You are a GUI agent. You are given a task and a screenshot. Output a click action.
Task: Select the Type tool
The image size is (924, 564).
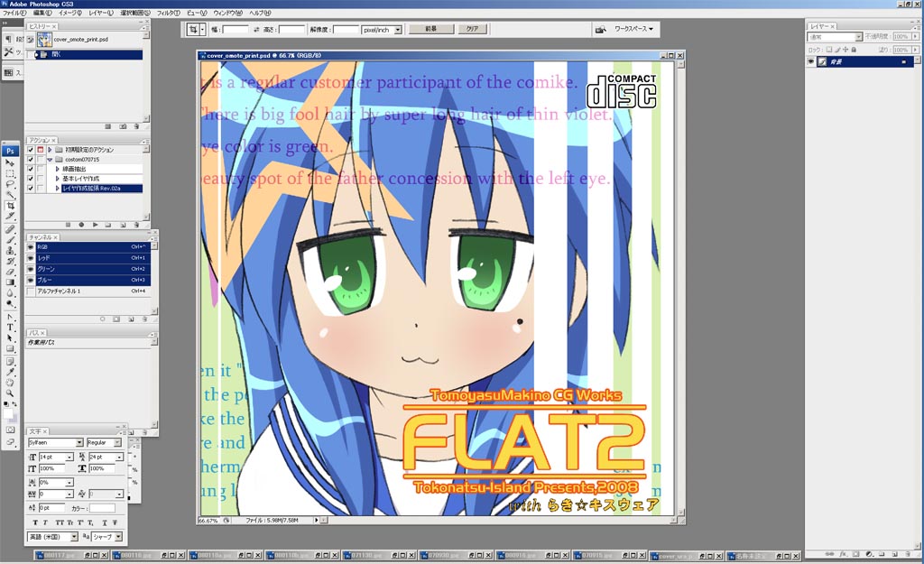[x=10, y=327]
